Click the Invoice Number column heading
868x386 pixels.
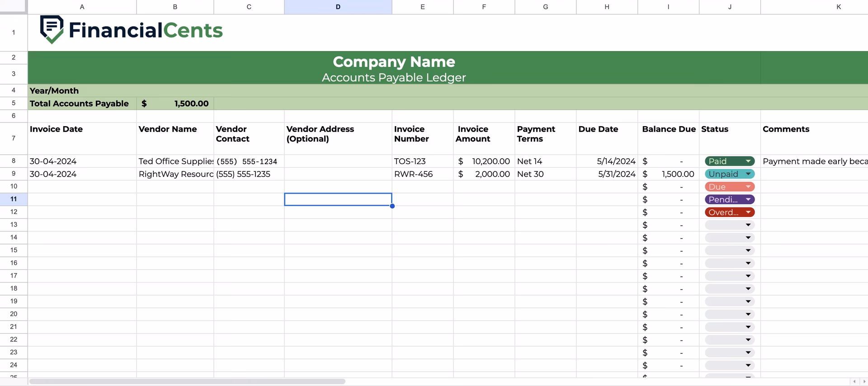coord(411,134)
